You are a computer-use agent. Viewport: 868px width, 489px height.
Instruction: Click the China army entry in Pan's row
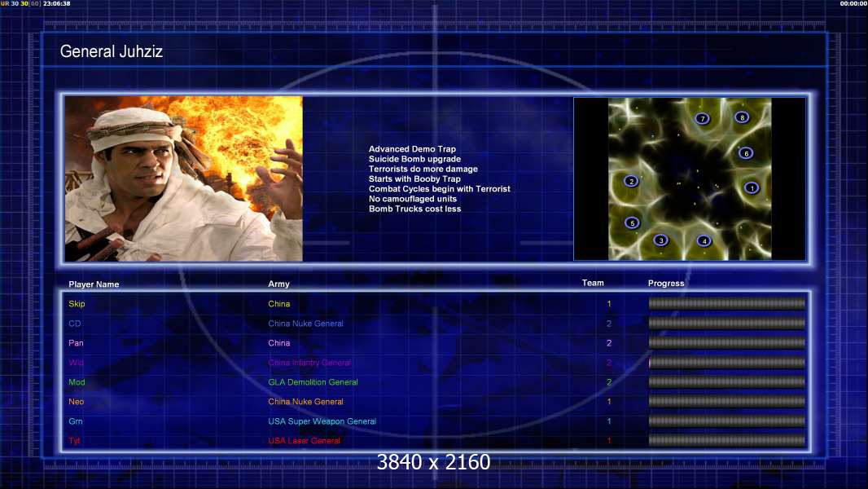click(279, 343)
